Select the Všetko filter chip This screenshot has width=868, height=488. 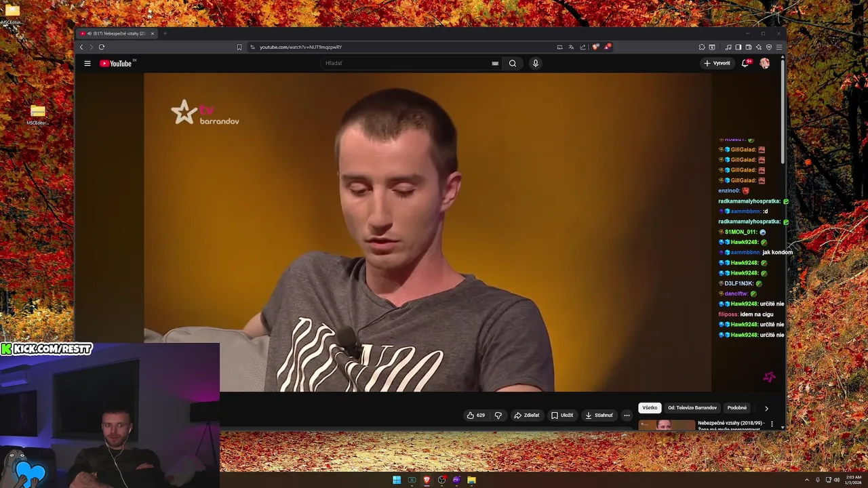tap(650, 408)
